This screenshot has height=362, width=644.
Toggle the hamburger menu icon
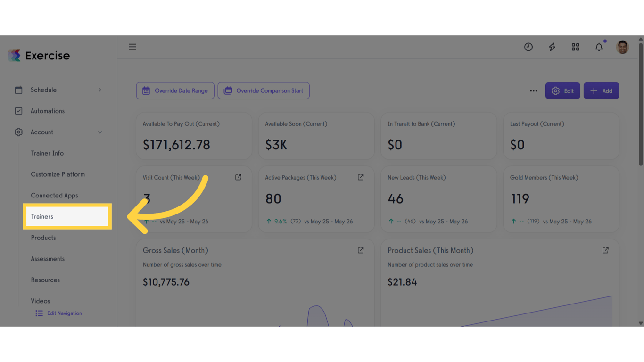(132, 47)
